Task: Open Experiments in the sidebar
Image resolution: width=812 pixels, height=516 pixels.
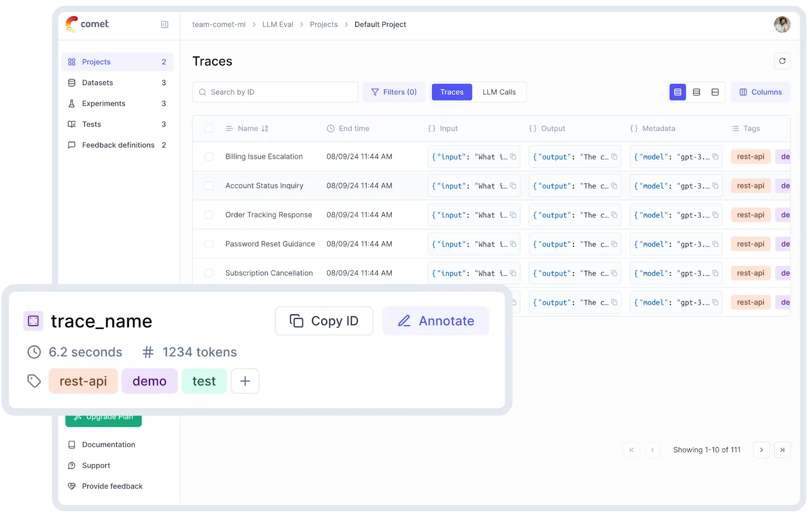Action: pyautogui.click(x=117, y=104)
